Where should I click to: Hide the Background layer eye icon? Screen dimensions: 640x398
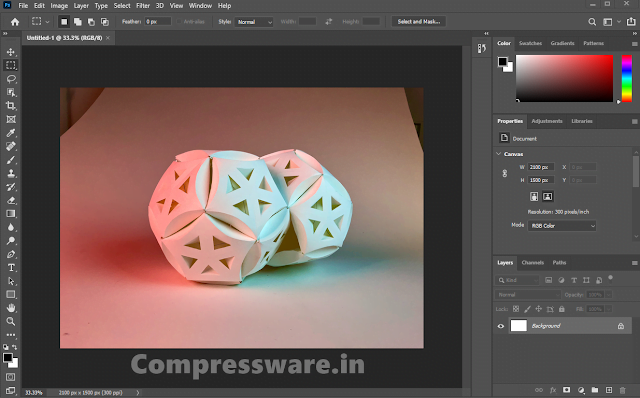click(x=501, y=326)
